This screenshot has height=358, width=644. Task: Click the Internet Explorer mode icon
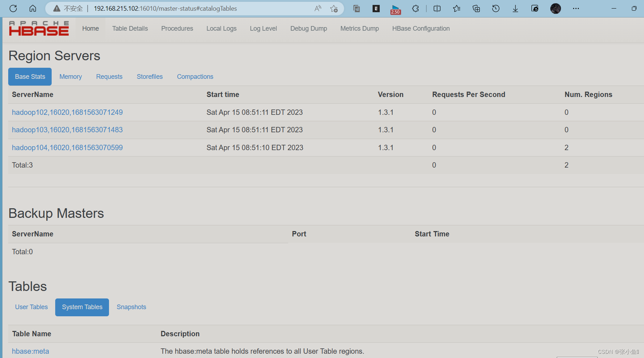[x=535, y=8]
